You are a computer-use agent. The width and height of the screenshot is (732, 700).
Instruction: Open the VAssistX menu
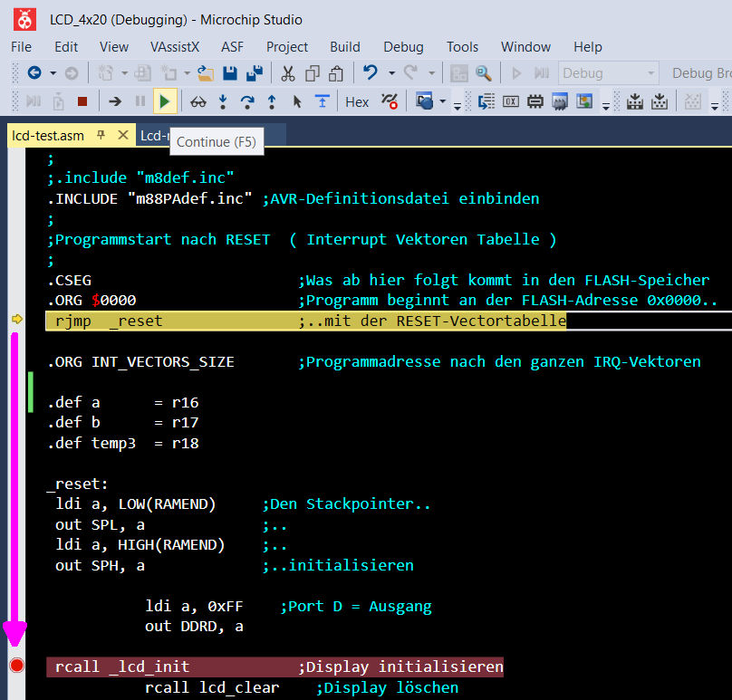175,47
